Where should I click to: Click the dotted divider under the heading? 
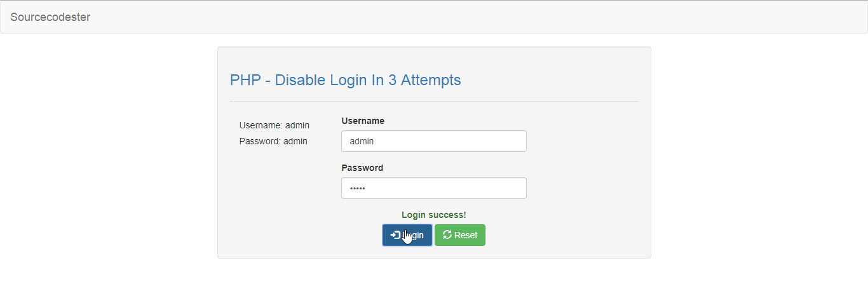tap(434, 101)
